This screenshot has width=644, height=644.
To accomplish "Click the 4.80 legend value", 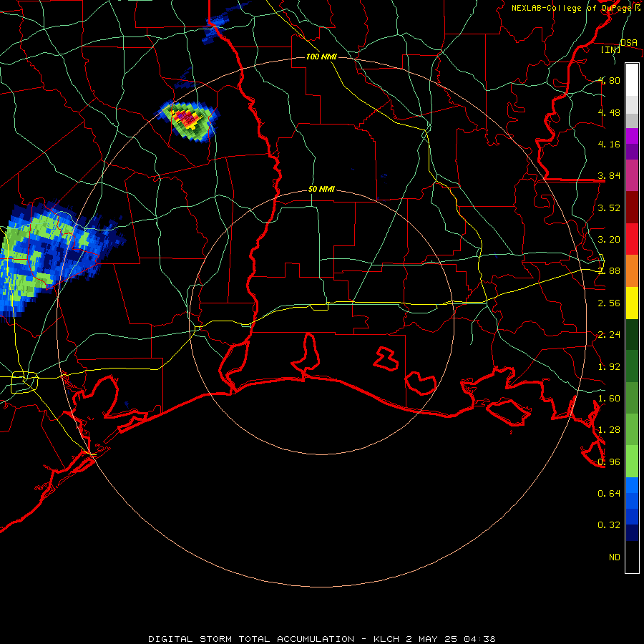I will click(610, 80).
